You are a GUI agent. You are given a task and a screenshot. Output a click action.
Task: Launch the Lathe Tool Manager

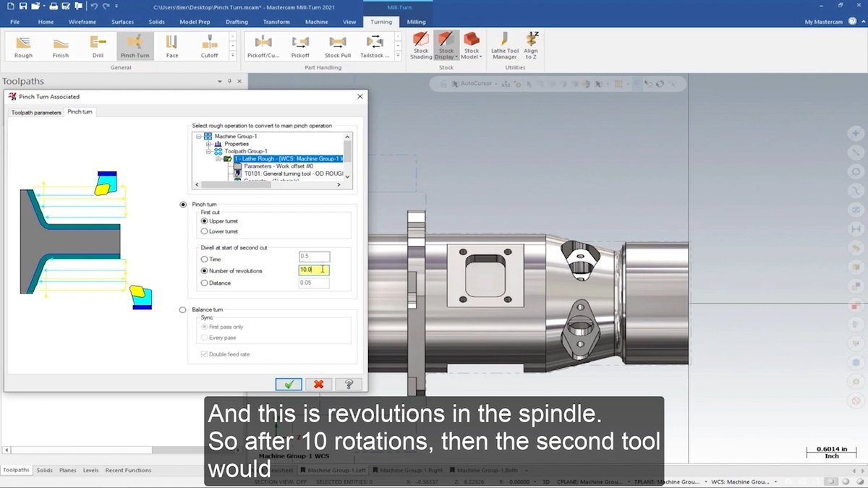[505, 46]
